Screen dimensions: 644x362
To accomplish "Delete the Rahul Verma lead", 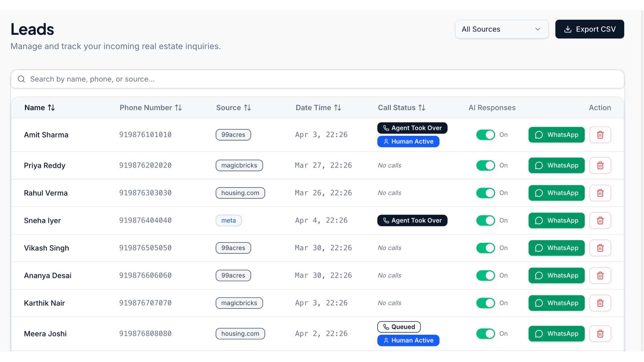I will tap(600, 193).
